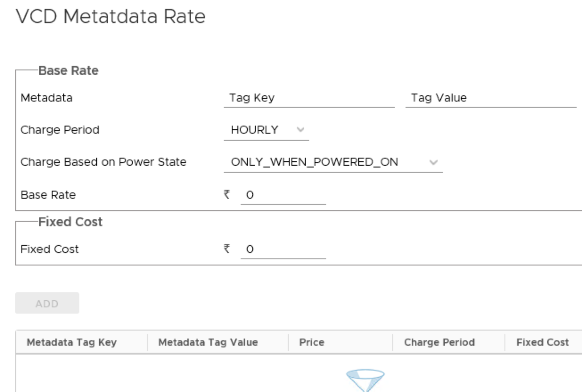Sort by Metadata Tag Key column header
Image resolution: width=582 pixels, height=392 pixels.
[x=72, y=343]
